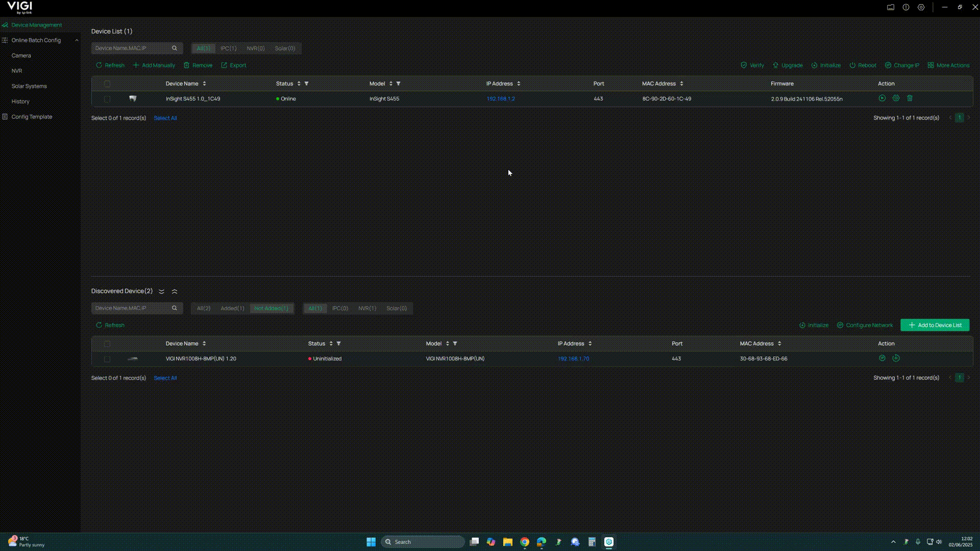The width and height of the screenshot is (980, 551).
Task: Click the Add to Device List button
Action: [935, 325]
